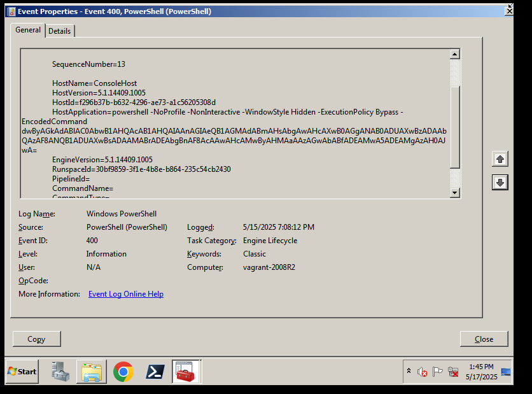Click the Event ID value 400
532x394 pixels.
click(92, 241)
